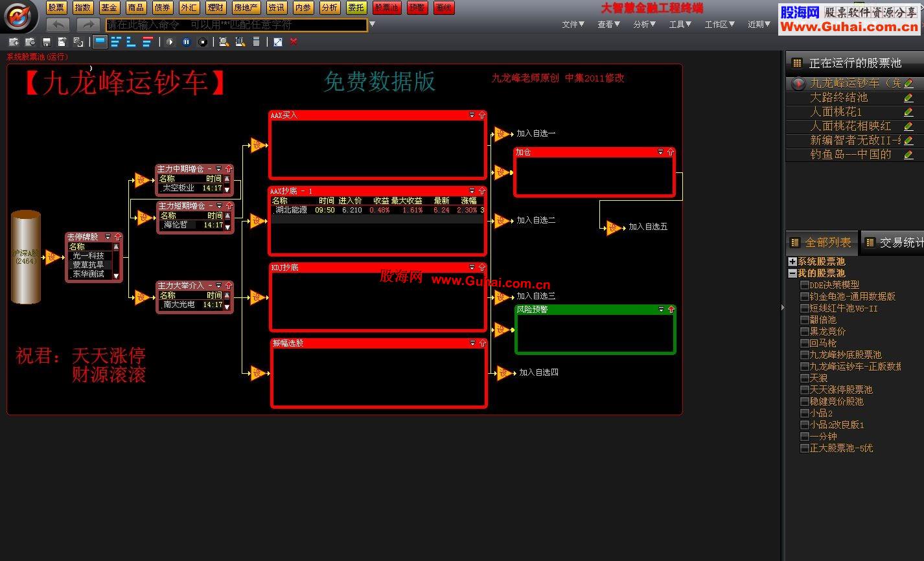This screenshot has height=561, width=924.
Task: Click the red 预警 button
Action: click(417, 8)
